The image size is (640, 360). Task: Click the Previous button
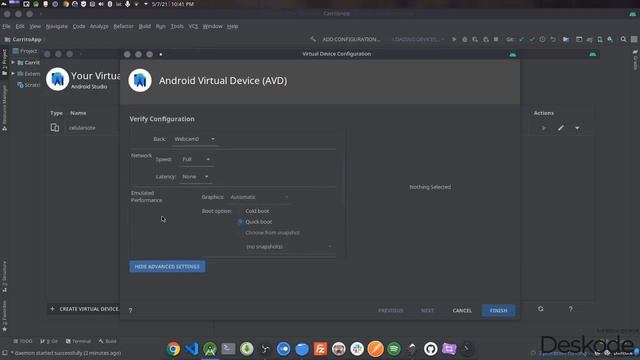391,311
